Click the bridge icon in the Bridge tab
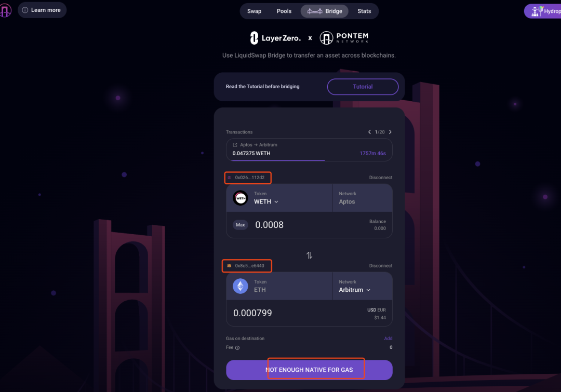This screenshot has height=392, width=561. coord(314,11)
